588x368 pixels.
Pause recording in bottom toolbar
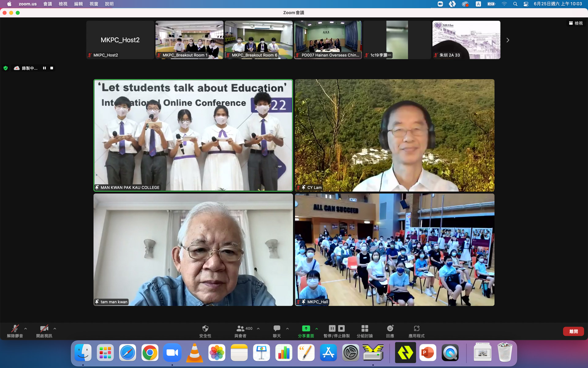point(332,328)
